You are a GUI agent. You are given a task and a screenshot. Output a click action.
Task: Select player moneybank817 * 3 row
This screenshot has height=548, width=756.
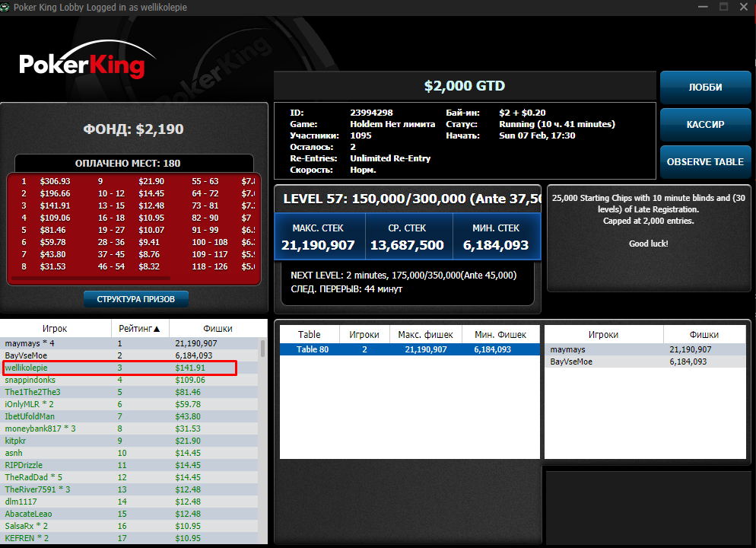pyautogui.click(x=129, y=429)
